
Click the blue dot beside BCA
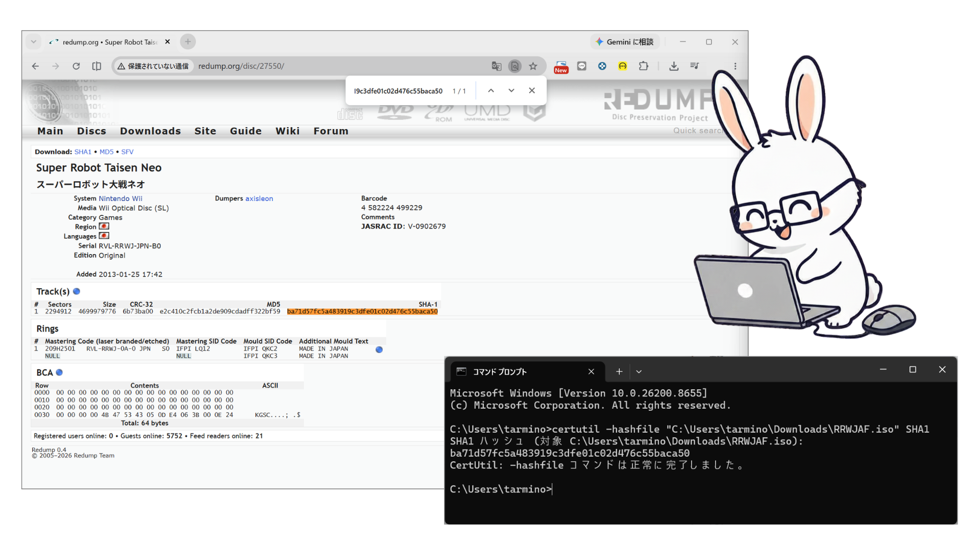[x=59, y=372]
